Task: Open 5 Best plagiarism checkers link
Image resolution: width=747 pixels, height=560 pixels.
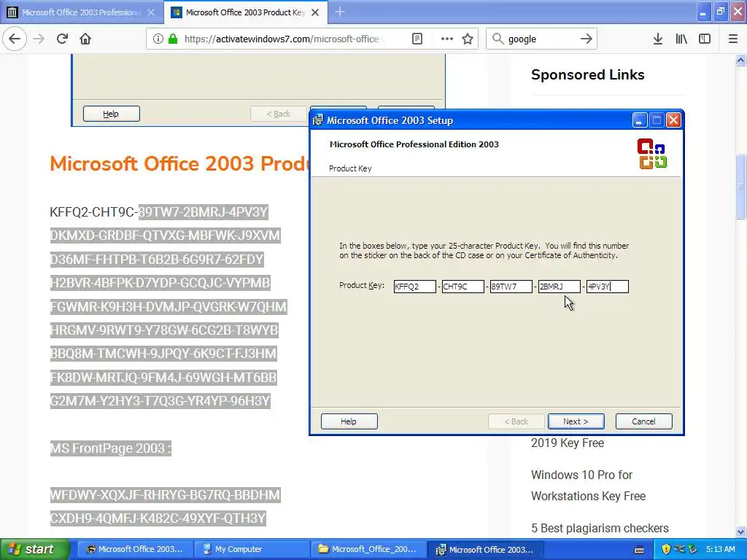Action: click(x=600, y=528)
